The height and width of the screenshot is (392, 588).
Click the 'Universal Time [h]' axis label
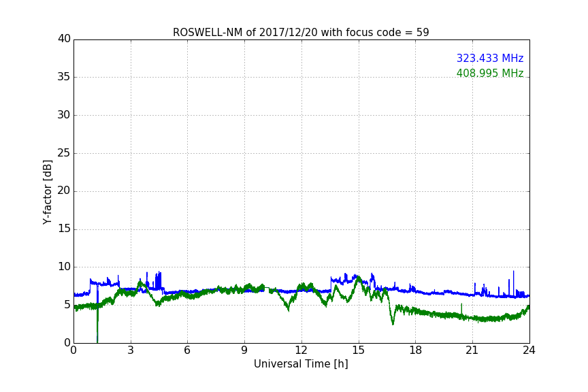[301, 364]
